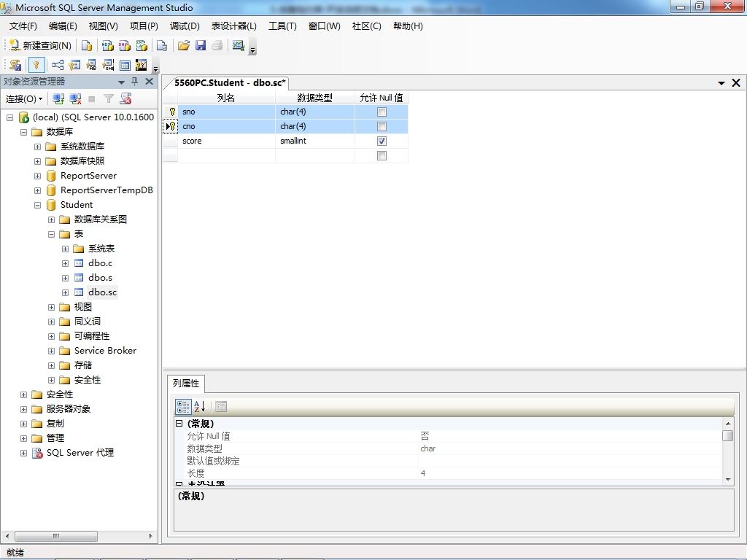The image size is (747, 560).
Task: Click the 新建查询 new query button
Action: click(40, 45)
